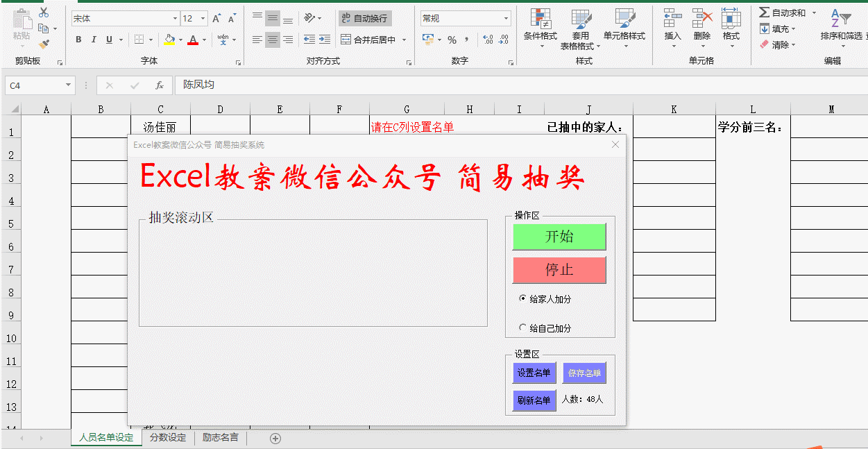Open the 清除 clear dropdown
Viewport: 868px width, 449px height.
pyautogui.click(x=778, y=44)
